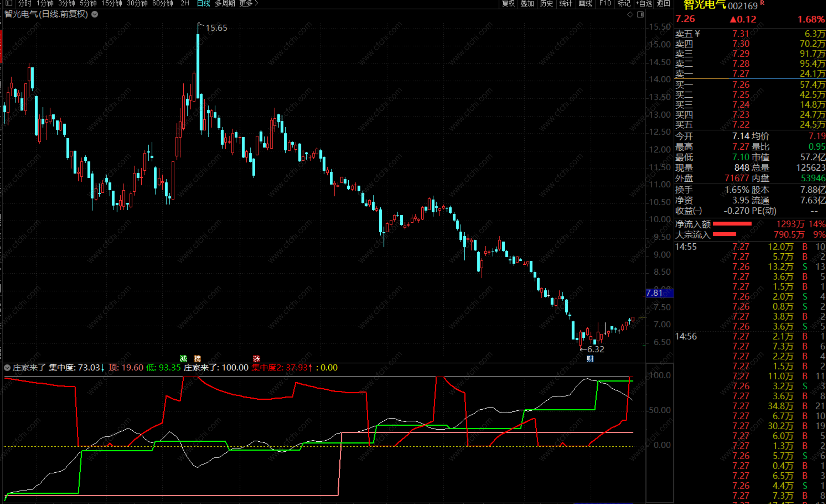Expand the 庄家来了 indicator dropdown arrow

point(7,368)
